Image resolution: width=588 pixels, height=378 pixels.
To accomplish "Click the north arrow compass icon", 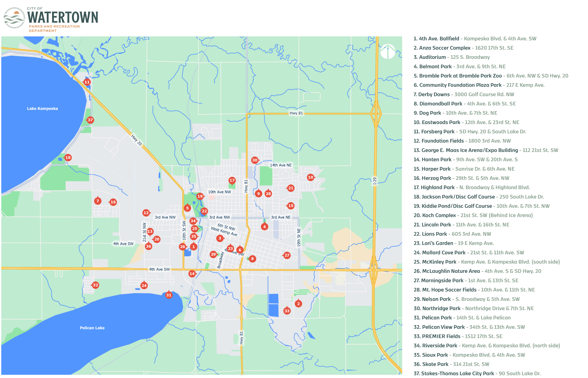I will (x=388, y=52).
